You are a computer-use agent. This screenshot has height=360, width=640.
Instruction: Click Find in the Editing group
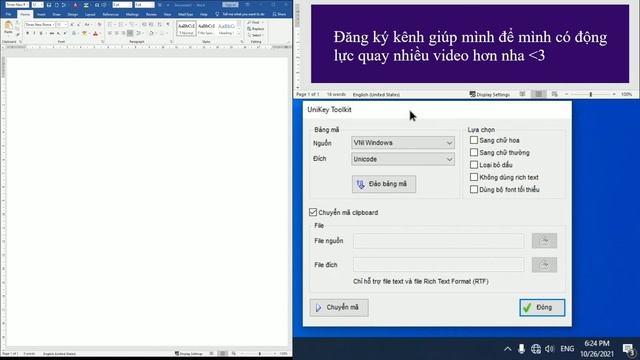[x=256, y=22]
